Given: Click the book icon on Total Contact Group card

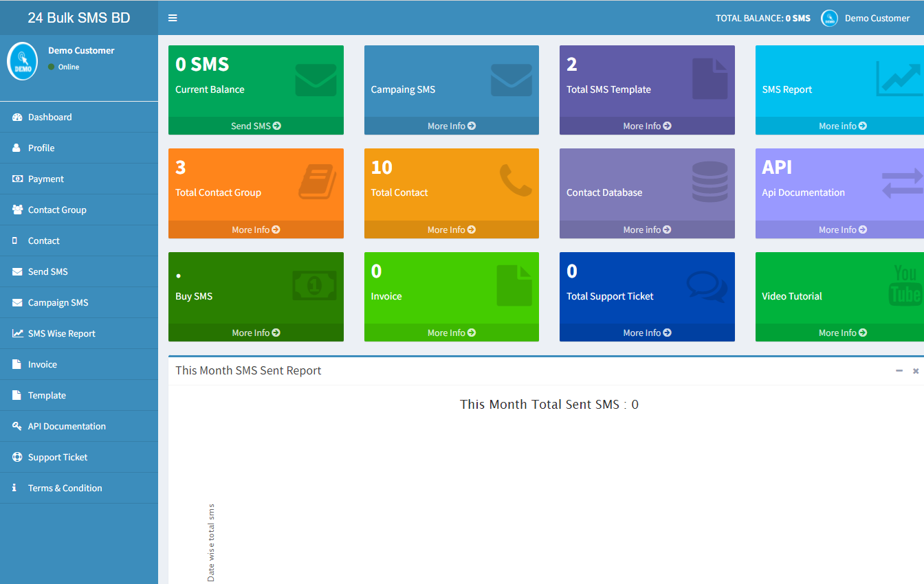Looking at the screenshot, I should 317,182.
